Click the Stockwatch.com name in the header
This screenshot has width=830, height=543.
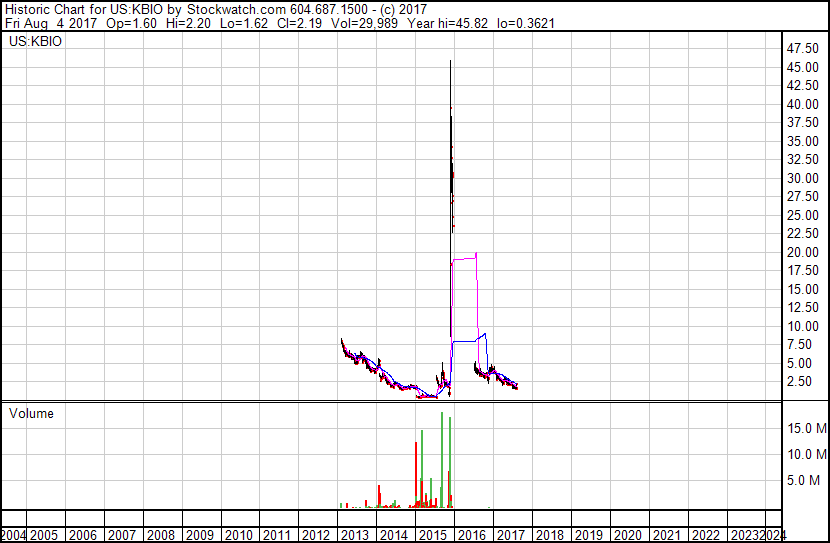tap(236, 9)
